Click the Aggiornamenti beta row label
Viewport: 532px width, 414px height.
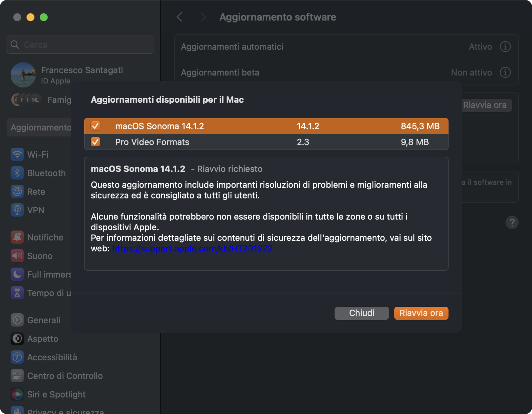(x=220, y=73)
